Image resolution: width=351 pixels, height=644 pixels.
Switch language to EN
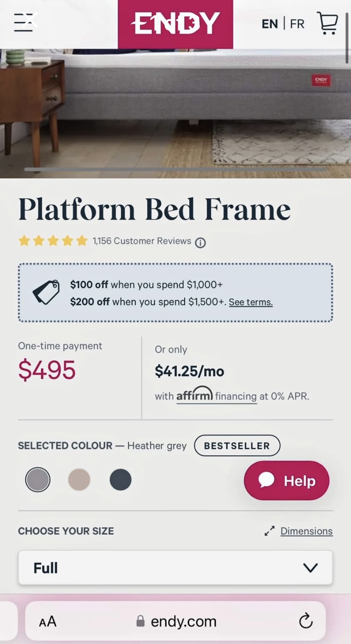(x=270, y=24)
